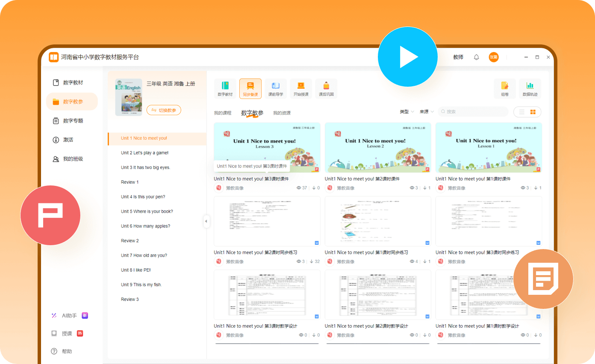Image resolution: width=595 pixels, height=364 pixels.
Task: Open the AI助手 entry
Action: pyautogui.click(x=69, y=315)
